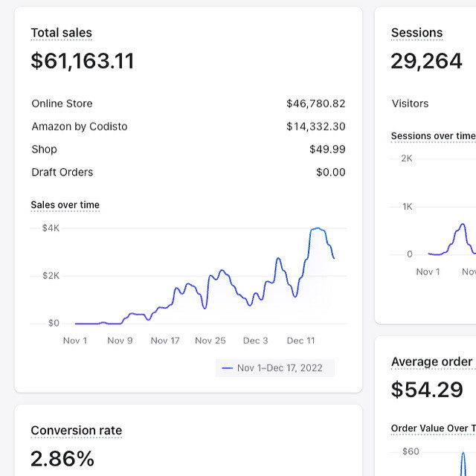Click the blue legend line swatch
Screen dimensions: 476x476
(228, 368)
